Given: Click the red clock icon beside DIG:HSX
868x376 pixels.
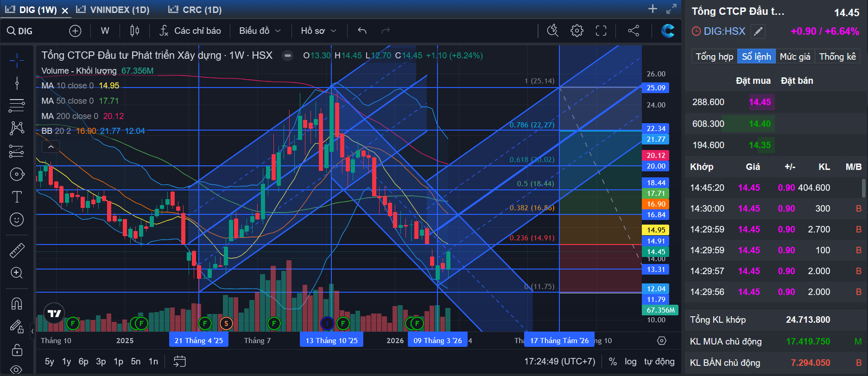Looking at the screenshot, I should [x=696, y=31].
